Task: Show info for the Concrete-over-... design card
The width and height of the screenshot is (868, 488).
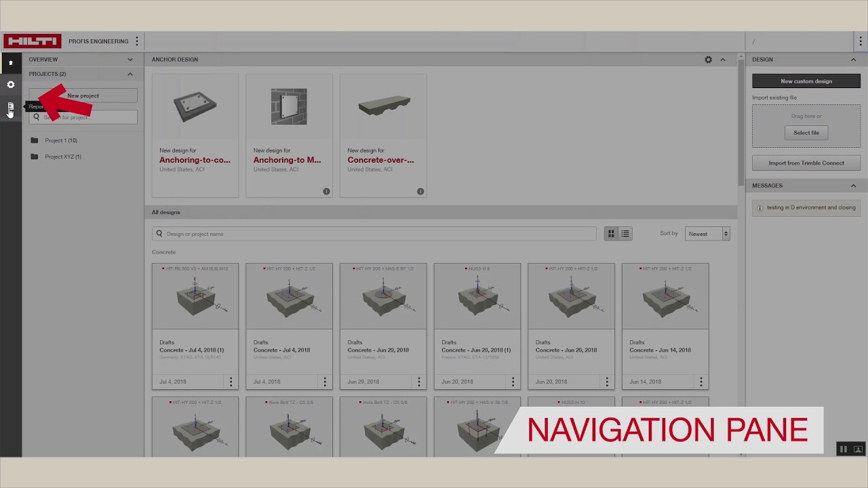Action: pos(420,191)
